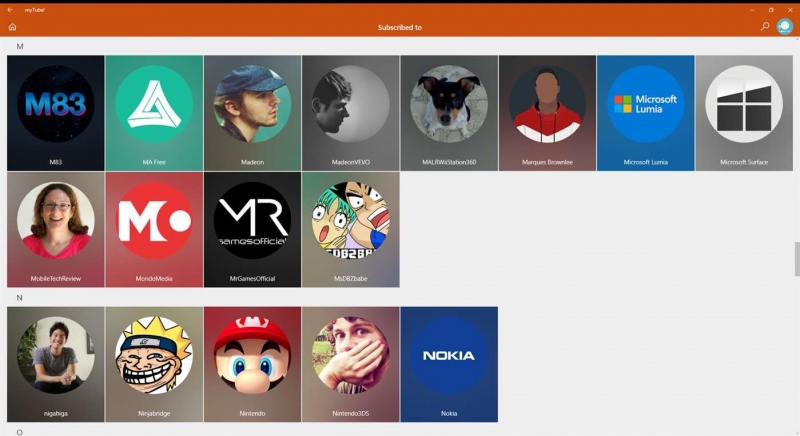Restore down the myTube window
The height and width of the screenshot is (436, 800).
(x=771, y=10)
